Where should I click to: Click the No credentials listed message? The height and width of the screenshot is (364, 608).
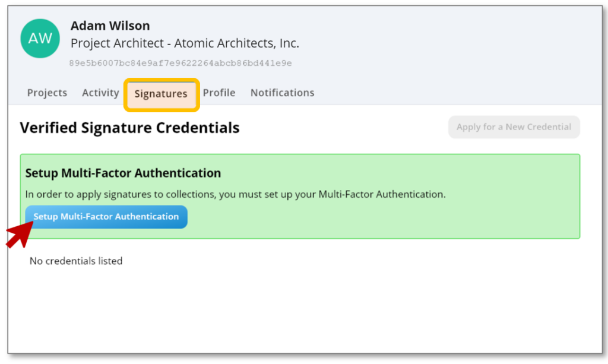tap(76, 261)
